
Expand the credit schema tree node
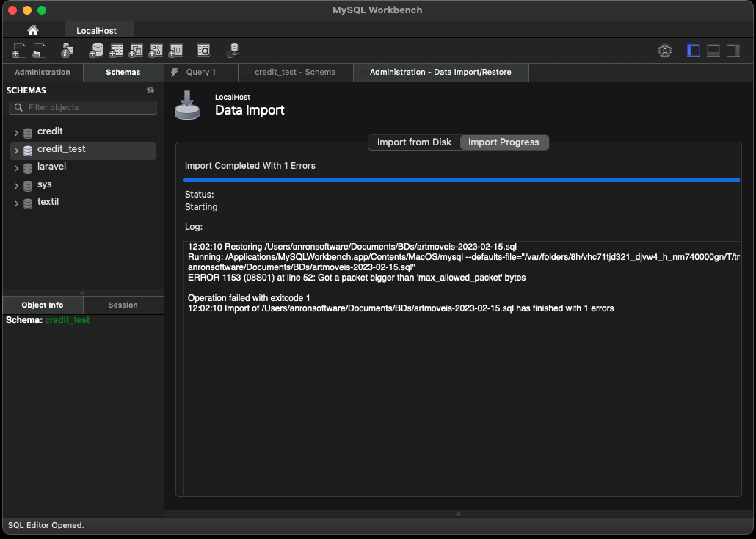pos(16,133)
